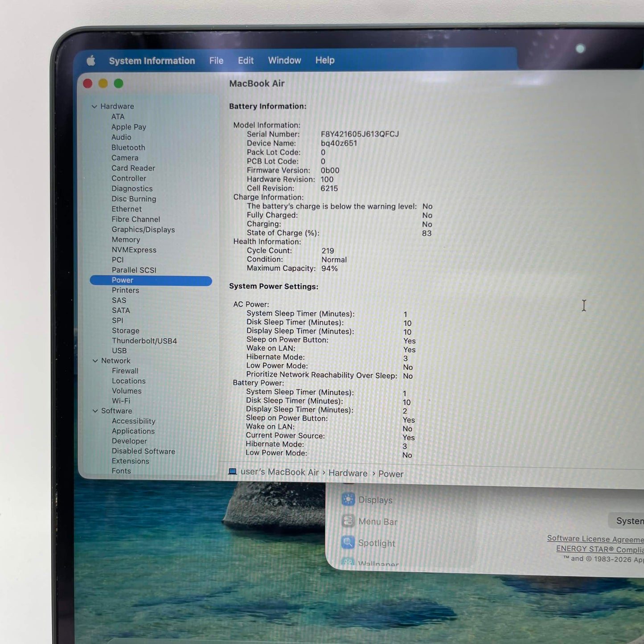Select Printers in the sidebar

click(125, 291)
